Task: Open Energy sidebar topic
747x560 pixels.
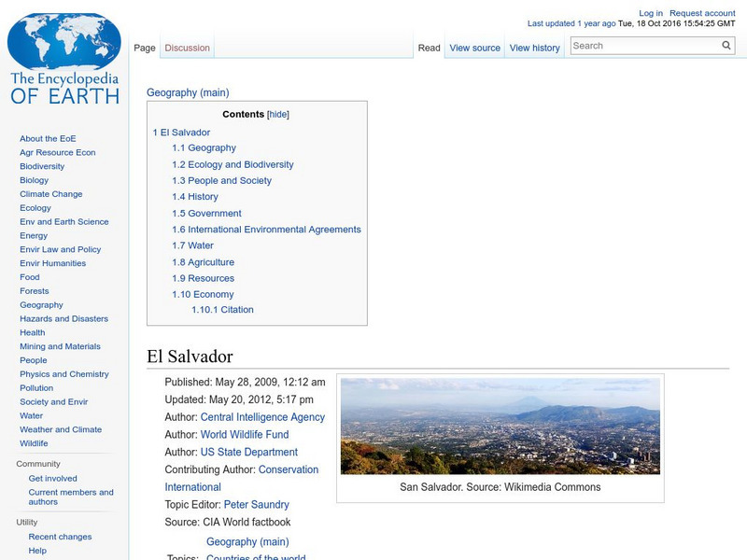Action: (34, 235)
